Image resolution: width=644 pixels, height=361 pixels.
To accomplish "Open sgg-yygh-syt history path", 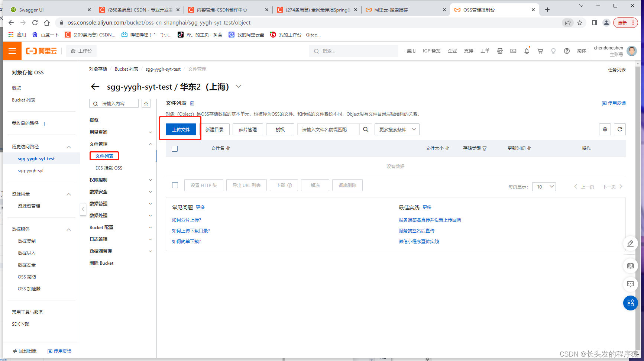I will (x=31, y=171).
